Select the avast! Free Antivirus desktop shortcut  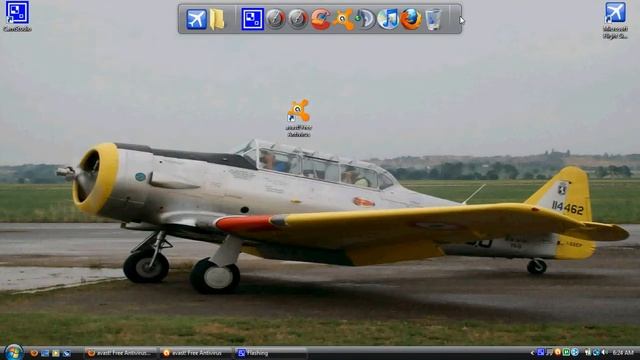298,118
